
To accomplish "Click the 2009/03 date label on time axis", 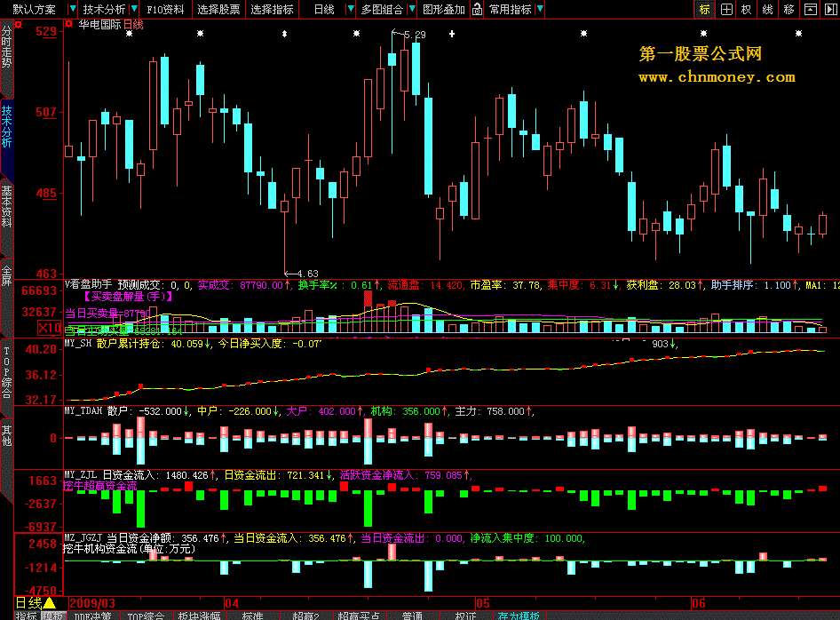I will [92, 603].
